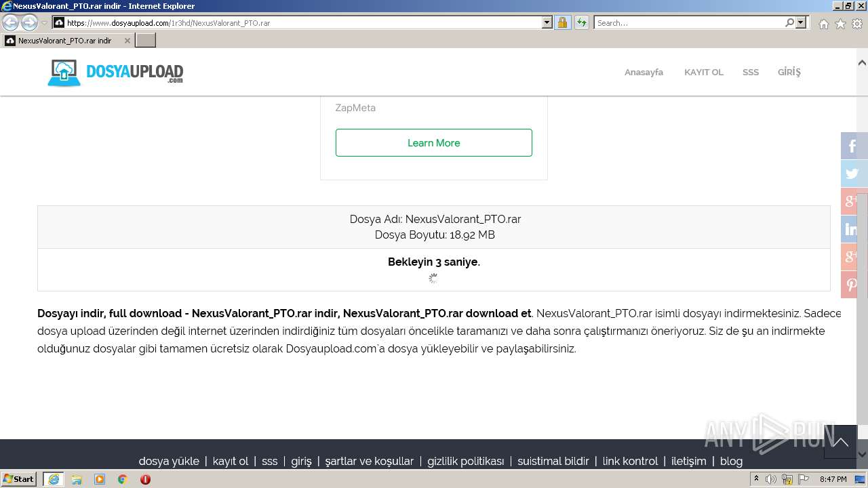Click the Internet Explorer back arrow

tap(10, 22)
